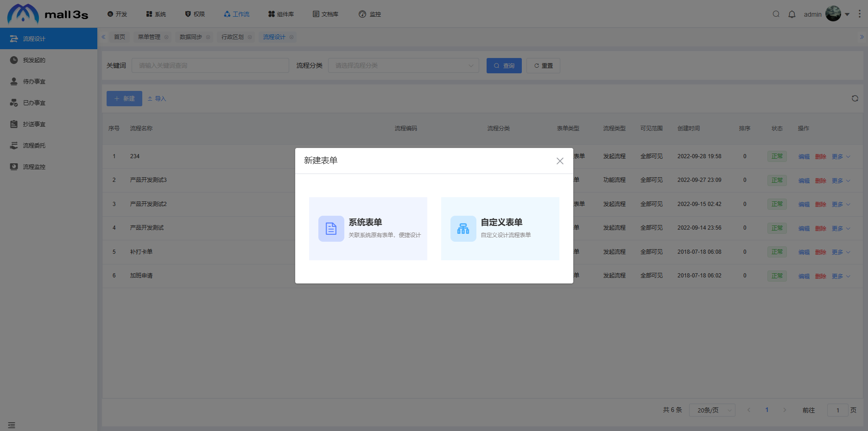Click the 产品开发测试3 flow name
The width and height of the screenshot is (868, 431).
pyautogui.click(x=148, y=180)
